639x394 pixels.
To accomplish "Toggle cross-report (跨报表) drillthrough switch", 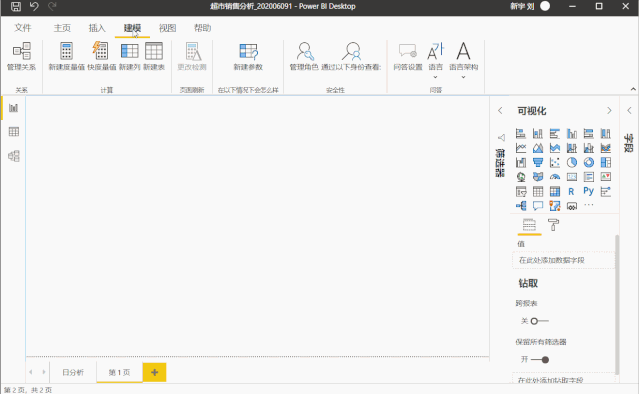I will click(x=540, y=321).
